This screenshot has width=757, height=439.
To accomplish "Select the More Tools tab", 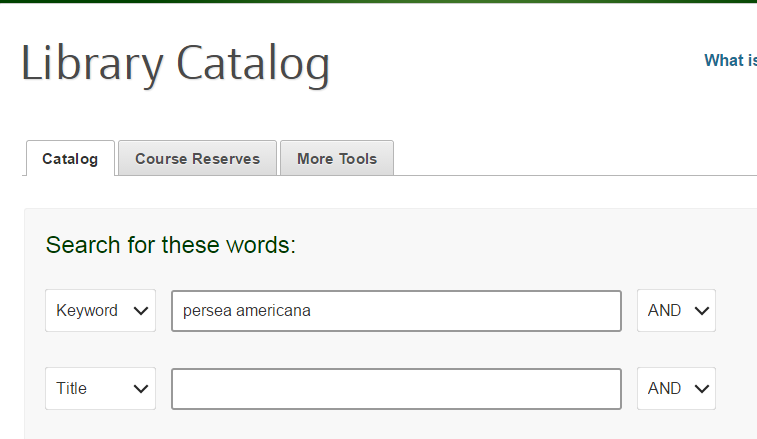I will pos(337,159).
